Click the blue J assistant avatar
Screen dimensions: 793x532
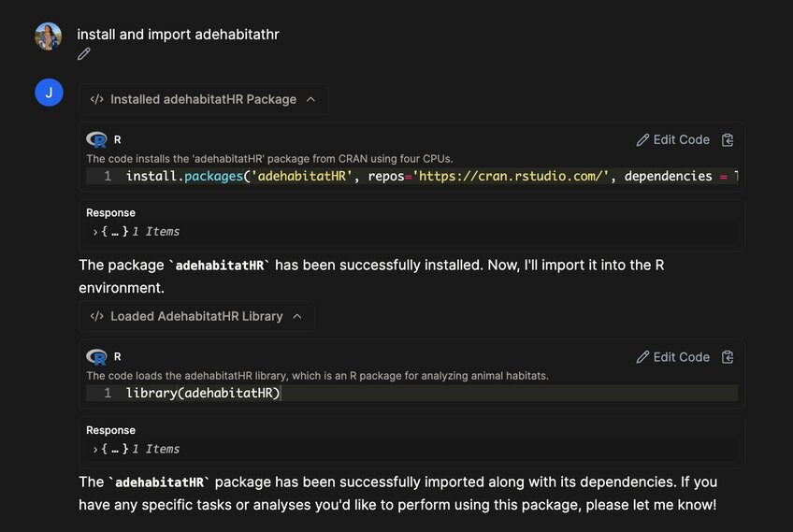tap(49, 93)
